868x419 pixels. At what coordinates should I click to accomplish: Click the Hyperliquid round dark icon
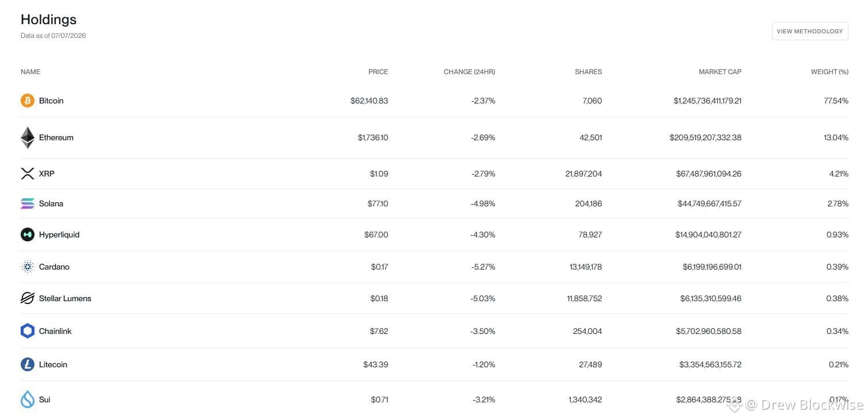tap(28, 235)
